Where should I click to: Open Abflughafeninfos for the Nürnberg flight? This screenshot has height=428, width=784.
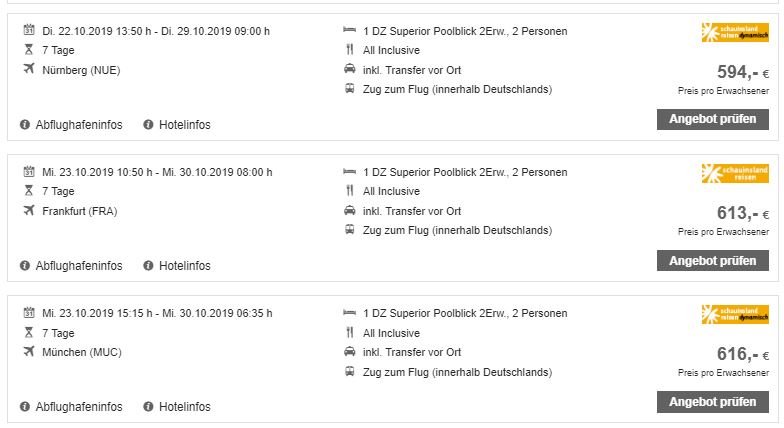pyautogui.click(x=78, y=125)
